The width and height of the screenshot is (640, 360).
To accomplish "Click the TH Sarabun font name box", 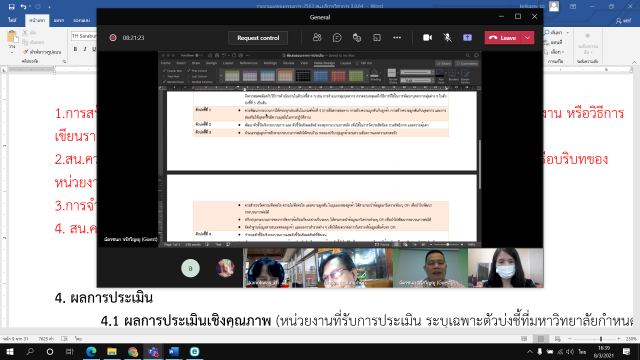I will (x=84, y=36).
